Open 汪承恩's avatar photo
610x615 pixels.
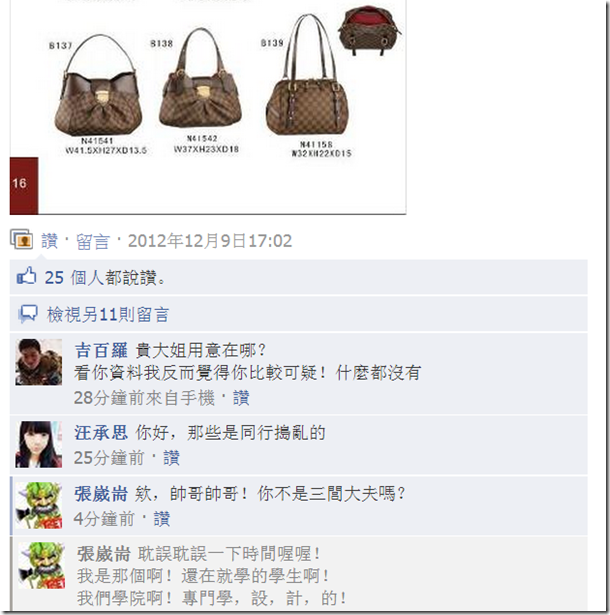click(x=38, y=444)
